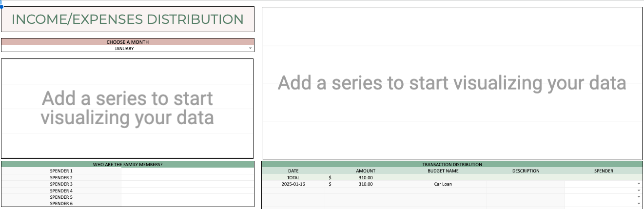Select the empty left chart placeholder
Viewport: 644px width, 209px height.
tap(127, 108)
